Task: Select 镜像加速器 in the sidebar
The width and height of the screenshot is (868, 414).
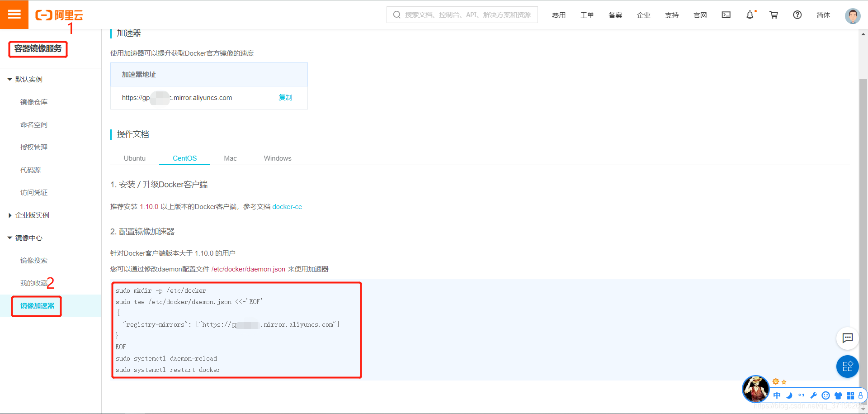Action: [x=37, y=305]
